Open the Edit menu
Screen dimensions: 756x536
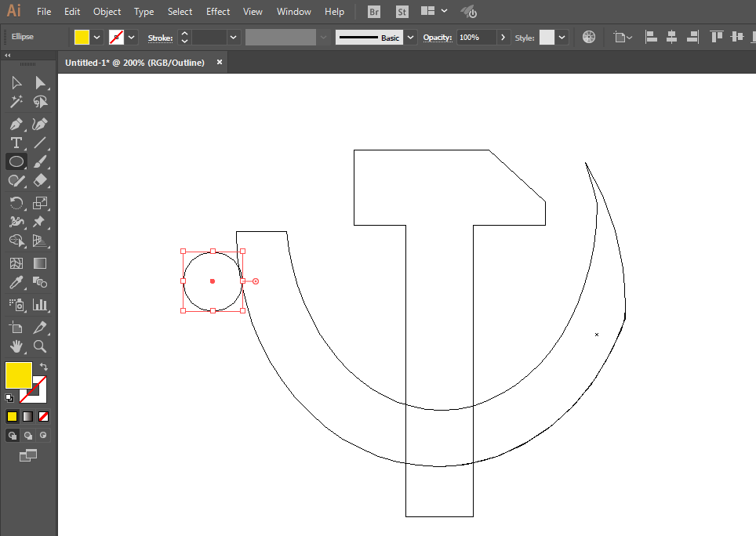pos(72,12)
